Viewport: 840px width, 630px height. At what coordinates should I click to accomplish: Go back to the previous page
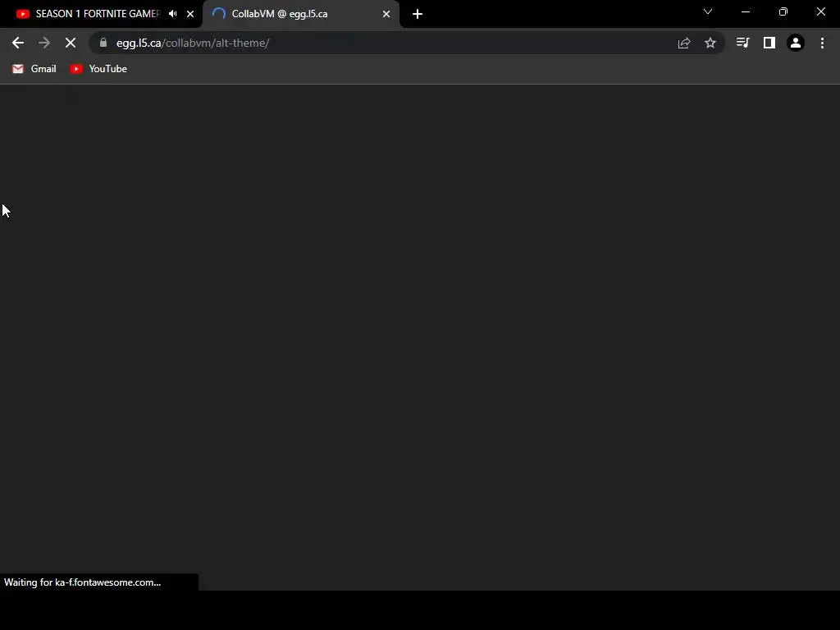point(18,43)
